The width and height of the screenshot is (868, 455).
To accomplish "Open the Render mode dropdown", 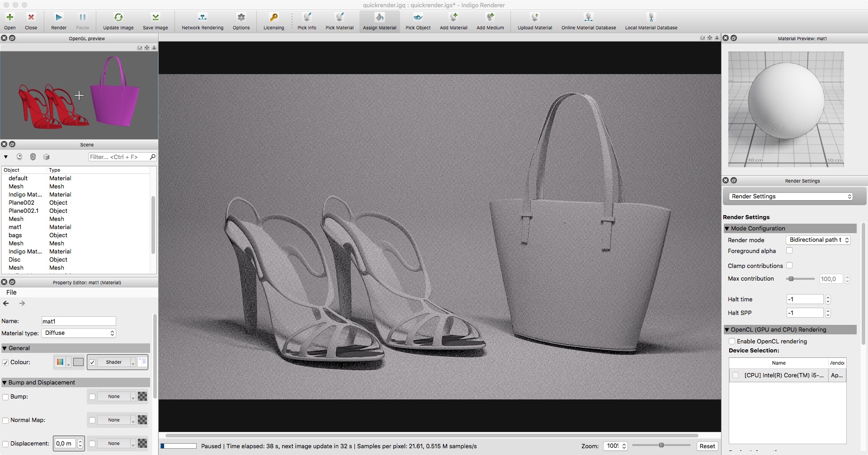I will point(818,240).
